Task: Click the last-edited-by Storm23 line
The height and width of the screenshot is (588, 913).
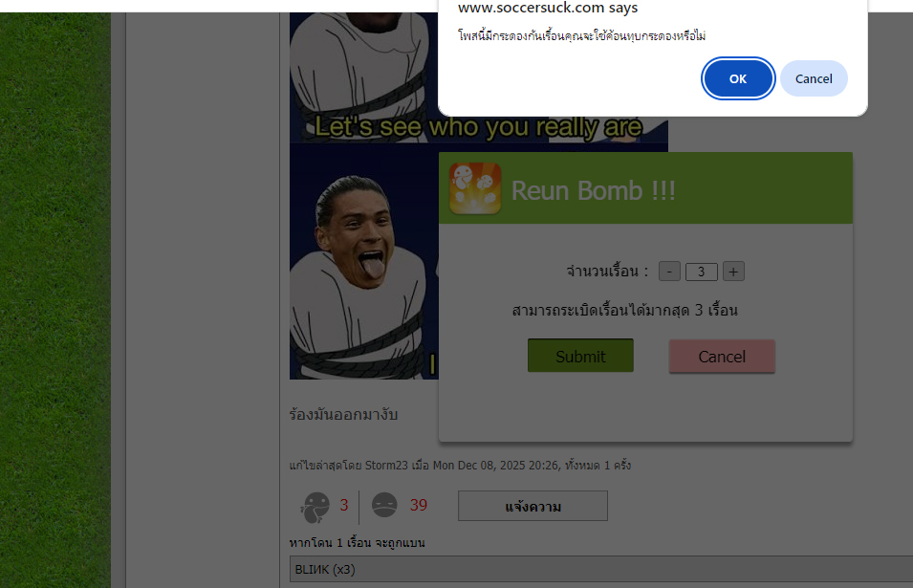Action: pos(459,466)
